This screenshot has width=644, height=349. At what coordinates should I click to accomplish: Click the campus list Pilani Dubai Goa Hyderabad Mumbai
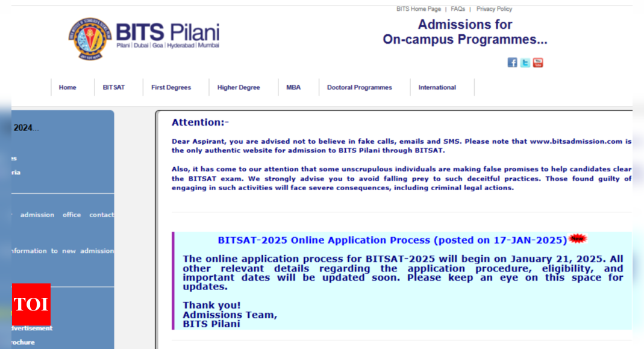(x=167, y=46)
